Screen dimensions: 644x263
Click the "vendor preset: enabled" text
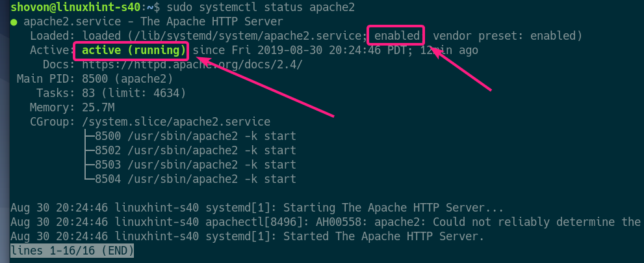pyautogui.click(x=507, y=35)
